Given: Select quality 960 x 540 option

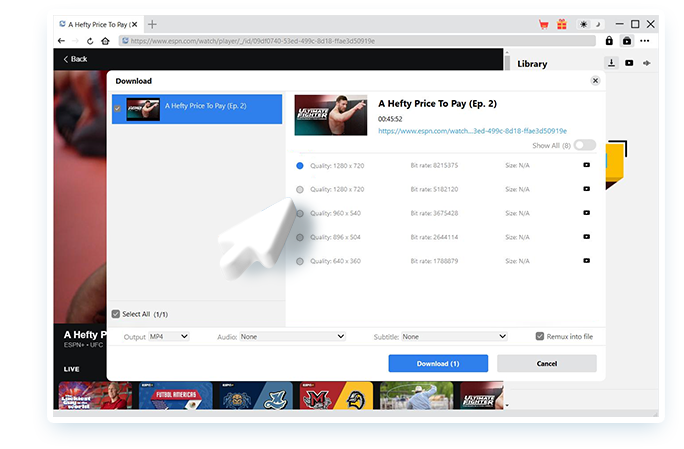Looking at the screenshot, I should click(x=300, y=213).
